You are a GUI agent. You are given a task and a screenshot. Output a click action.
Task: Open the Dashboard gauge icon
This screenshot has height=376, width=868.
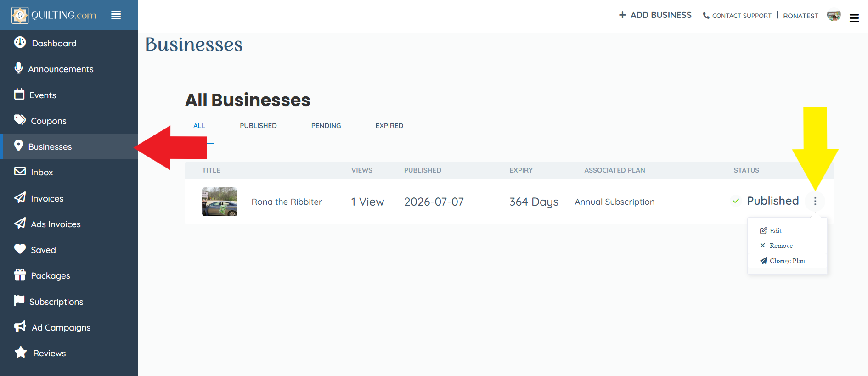[x=20, y=42]
